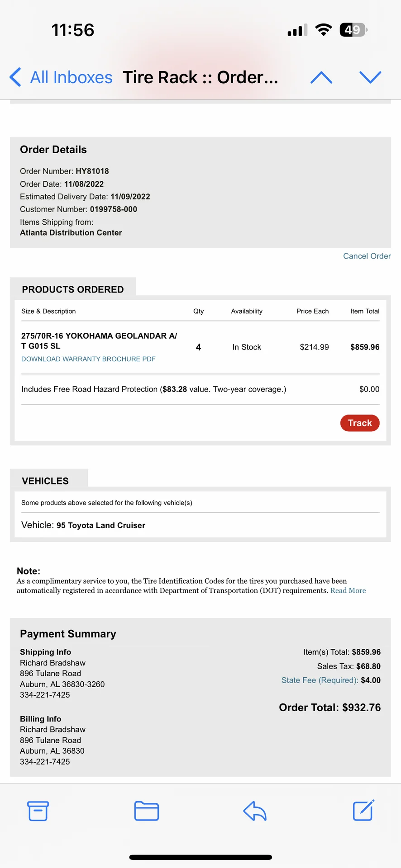Open Download Warranty Brochure PDF link
This screenshot has width=401, height=868.
[88, 359]
